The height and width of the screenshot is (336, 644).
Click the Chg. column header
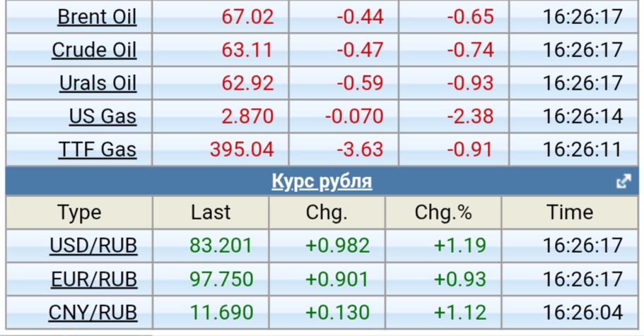[x=327, y=212]
